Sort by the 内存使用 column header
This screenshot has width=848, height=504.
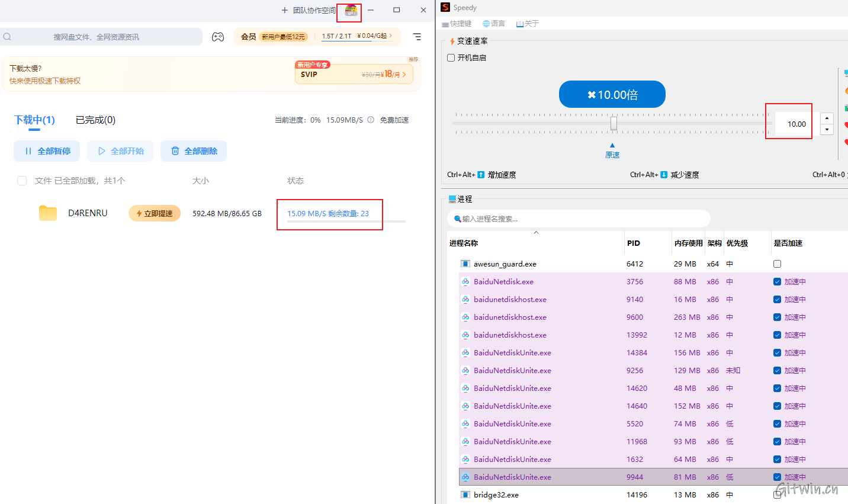(x=688, y=243)
